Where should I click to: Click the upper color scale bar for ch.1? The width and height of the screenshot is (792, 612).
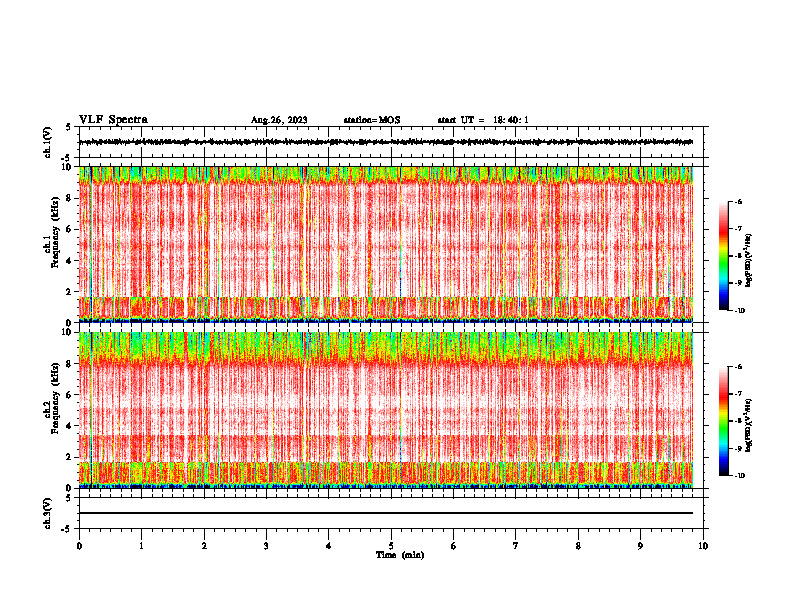[723, 256]
